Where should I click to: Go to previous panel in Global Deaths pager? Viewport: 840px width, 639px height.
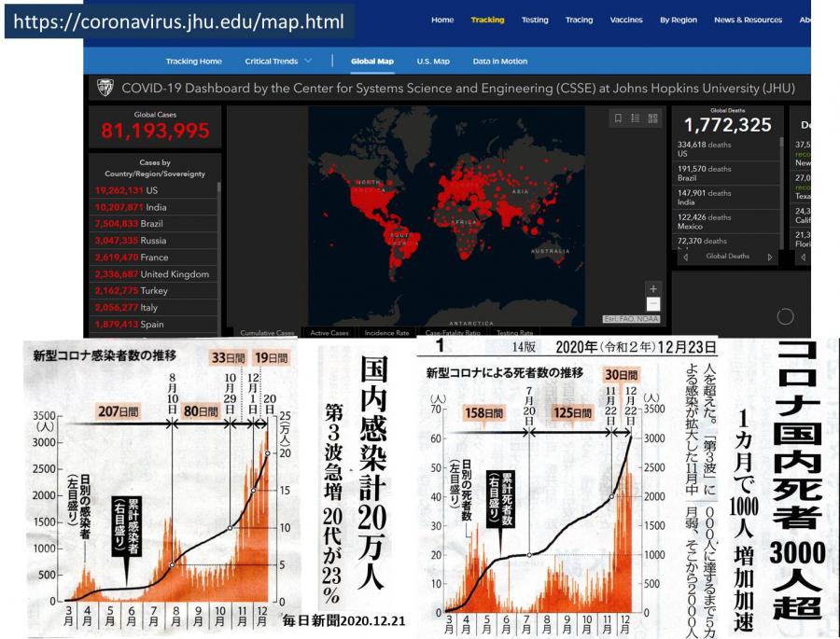click(x=686, y=257)
